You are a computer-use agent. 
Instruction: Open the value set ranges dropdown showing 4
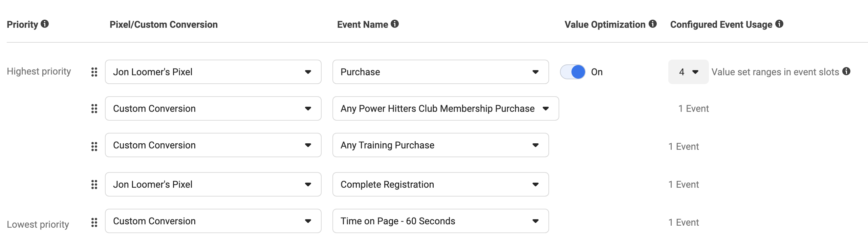[688, 72]
